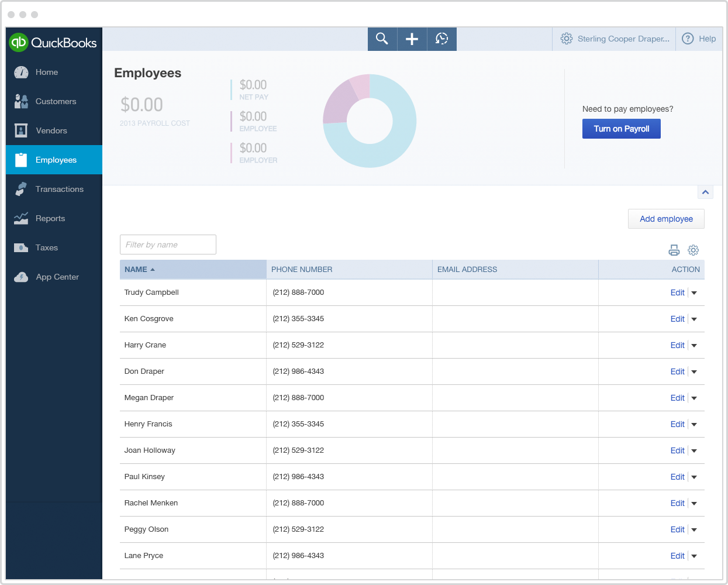The image size is (728, 585).
Task: Expand action dropdown for Paul Kinsey
Action: click(694, 477)
